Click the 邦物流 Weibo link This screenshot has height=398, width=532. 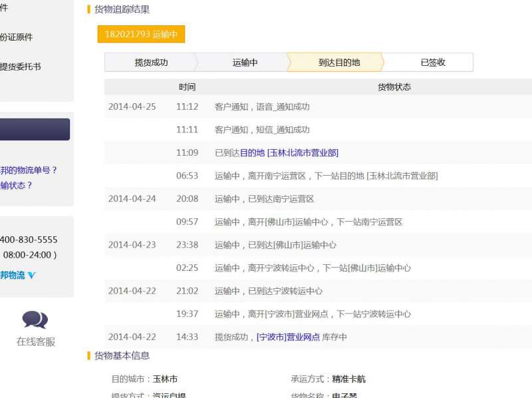click(x=13, y=276)
